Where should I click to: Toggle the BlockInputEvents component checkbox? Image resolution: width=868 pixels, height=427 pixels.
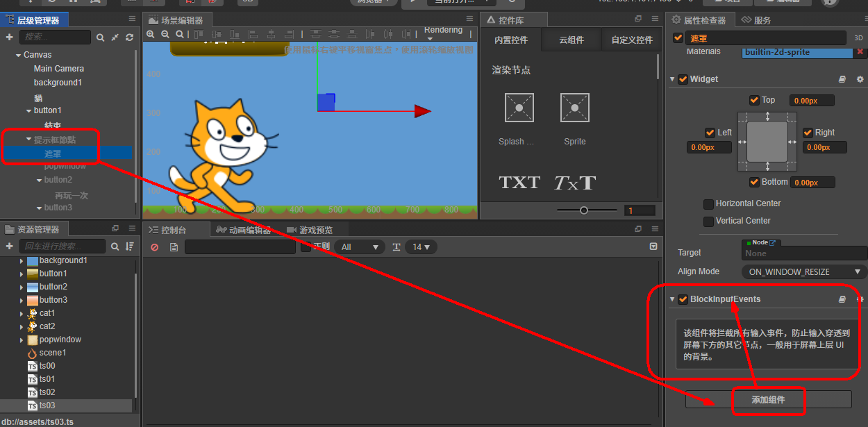point(683,299)
